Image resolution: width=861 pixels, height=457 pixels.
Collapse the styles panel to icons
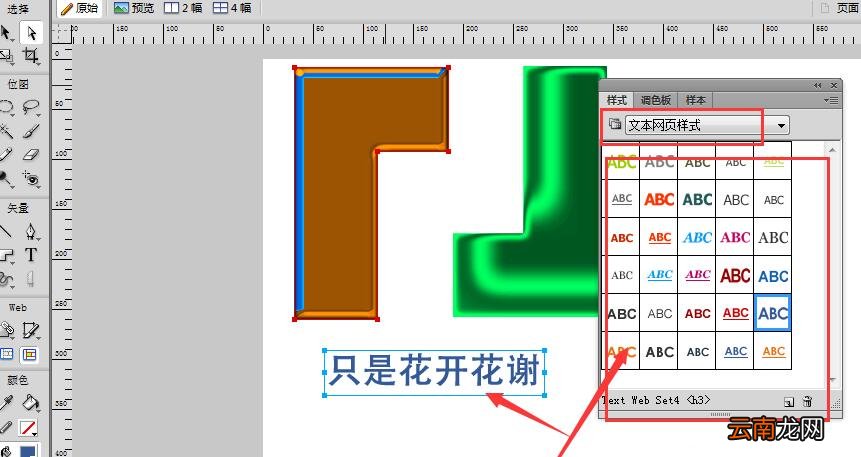click(x=818, y=85)
